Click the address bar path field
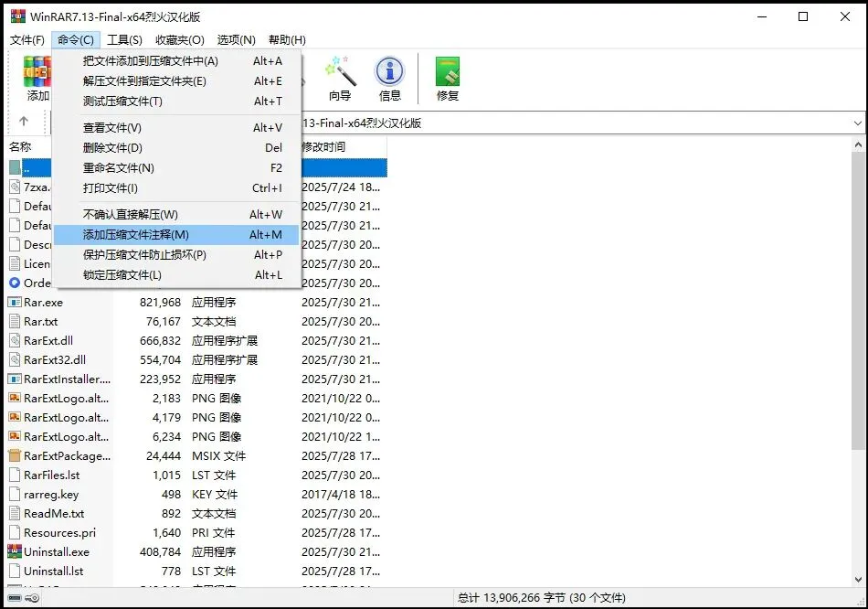This screenshot has height=609, width=868. pos(576,123)
